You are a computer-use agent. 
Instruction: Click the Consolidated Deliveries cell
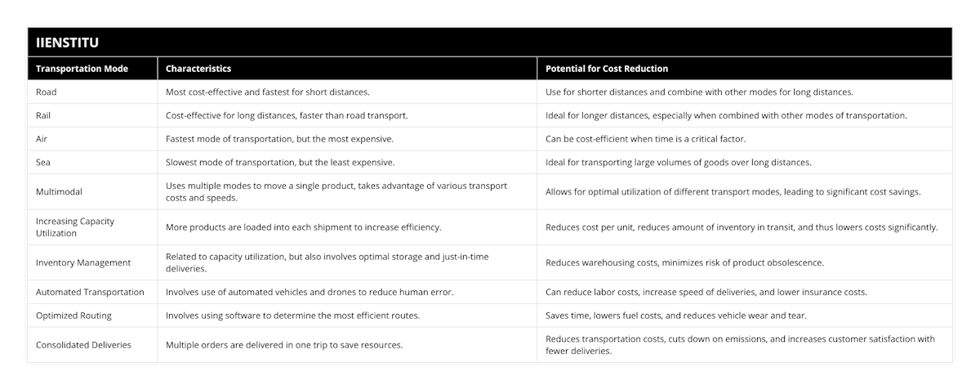pyautogui.click(x=83, y=345)
